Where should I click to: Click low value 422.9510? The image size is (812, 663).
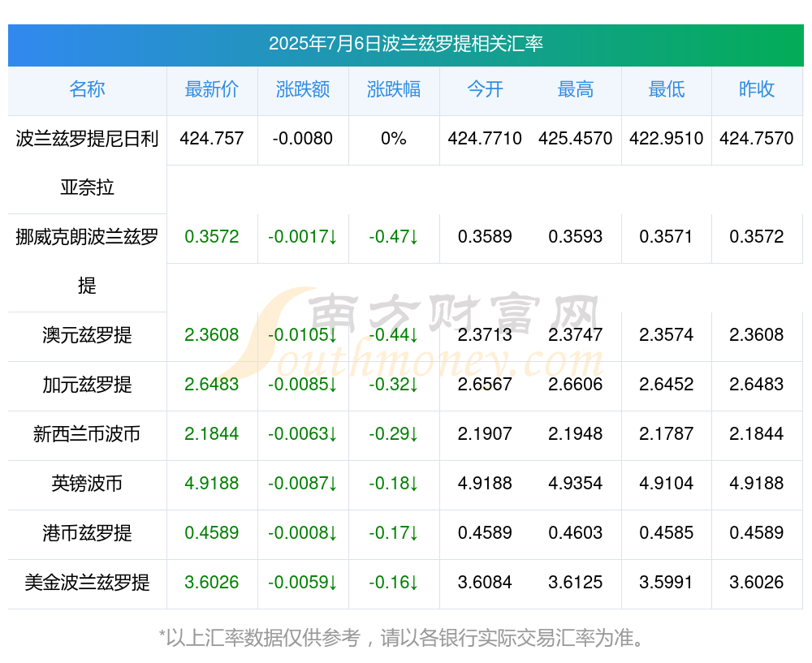coord(667,138)
